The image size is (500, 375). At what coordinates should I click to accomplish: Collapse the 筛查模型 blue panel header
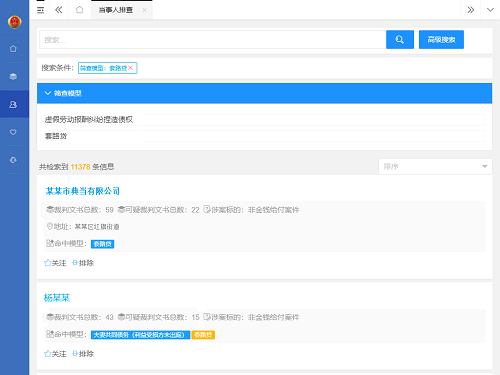[264, 93]
